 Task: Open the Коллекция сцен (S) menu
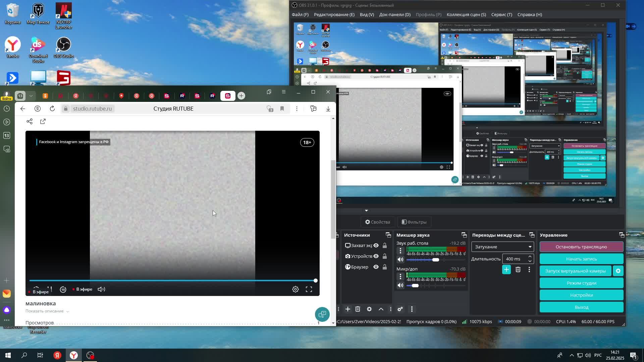pos(466,14)
